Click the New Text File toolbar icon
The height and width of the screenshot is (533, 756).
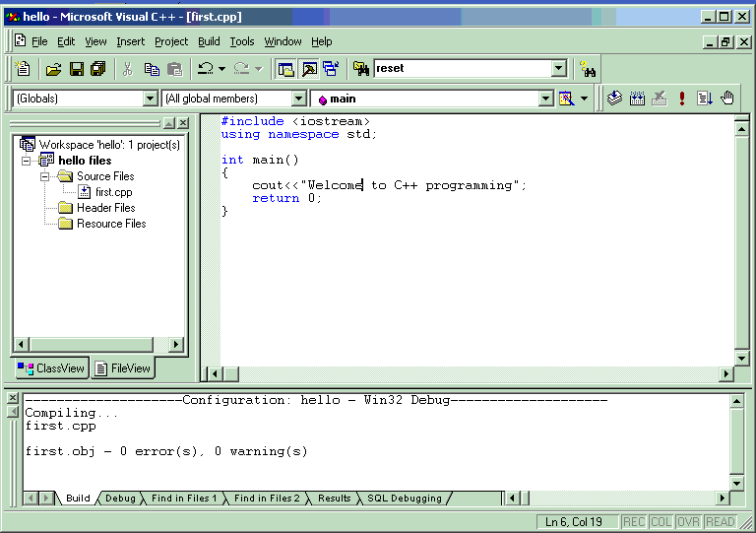[23, 69]
